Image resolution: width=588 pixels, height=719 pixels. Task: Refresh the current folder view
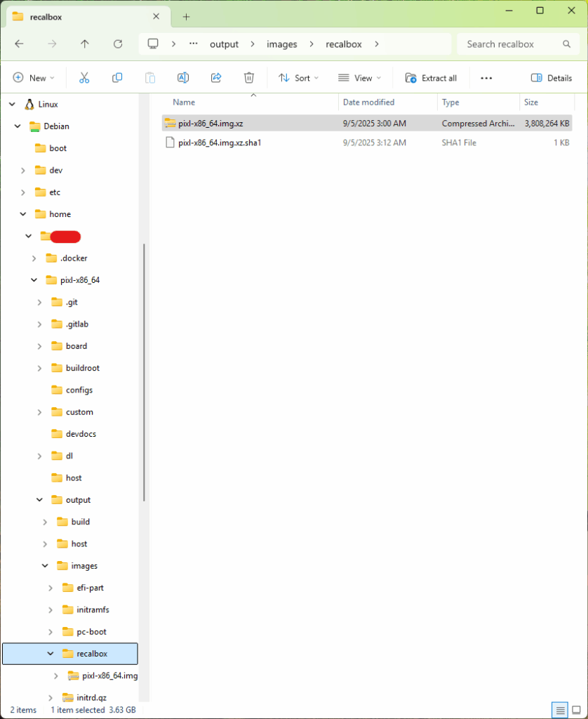(118, 44)
